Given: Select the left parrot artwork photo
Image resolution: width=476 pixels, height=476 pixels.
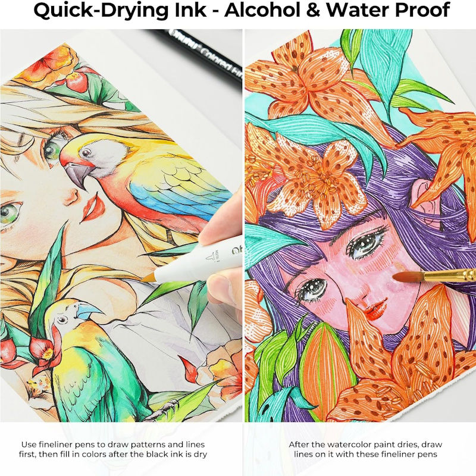Looking at the screenshot, I should click(121, 226).
